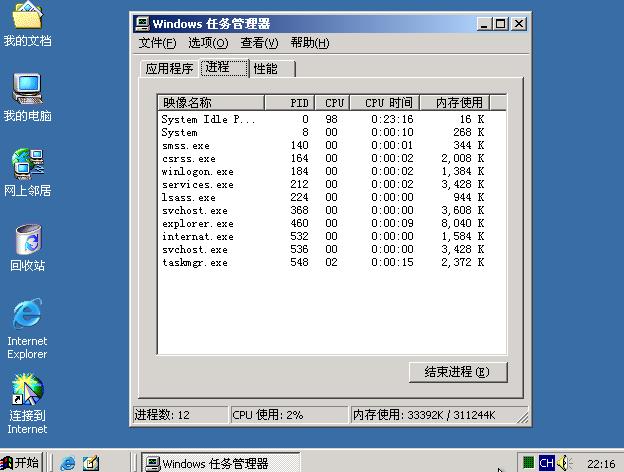The image size is (624, 472).
Task: Switch to the 性能 tab
Action: coord(272,68)
